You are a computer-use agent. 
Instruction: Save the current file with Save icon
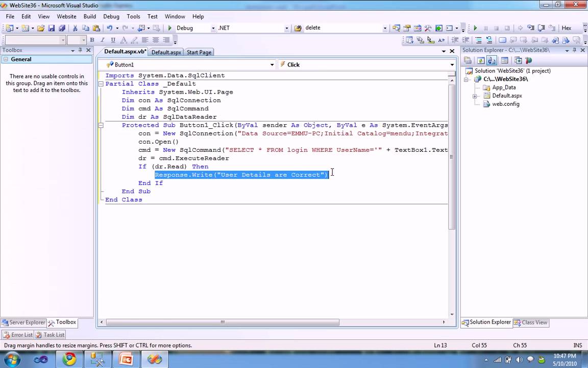[x=52, y=28]
